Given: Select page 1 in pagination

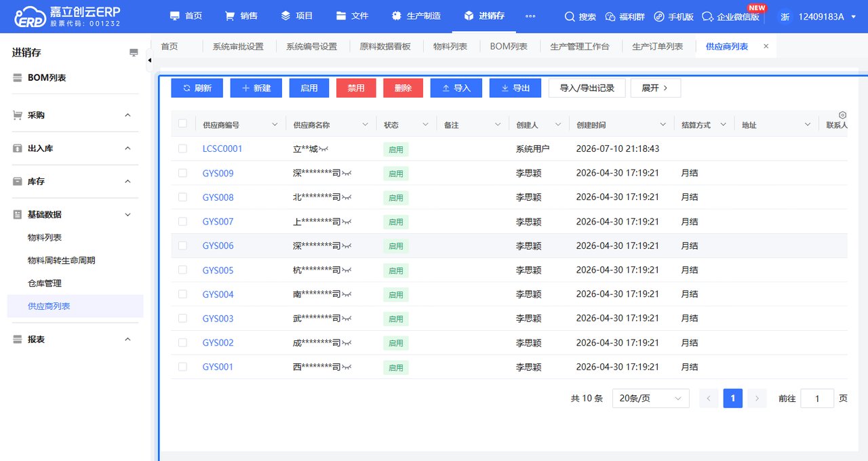Looking at the screenshot, I should point(733,398).
